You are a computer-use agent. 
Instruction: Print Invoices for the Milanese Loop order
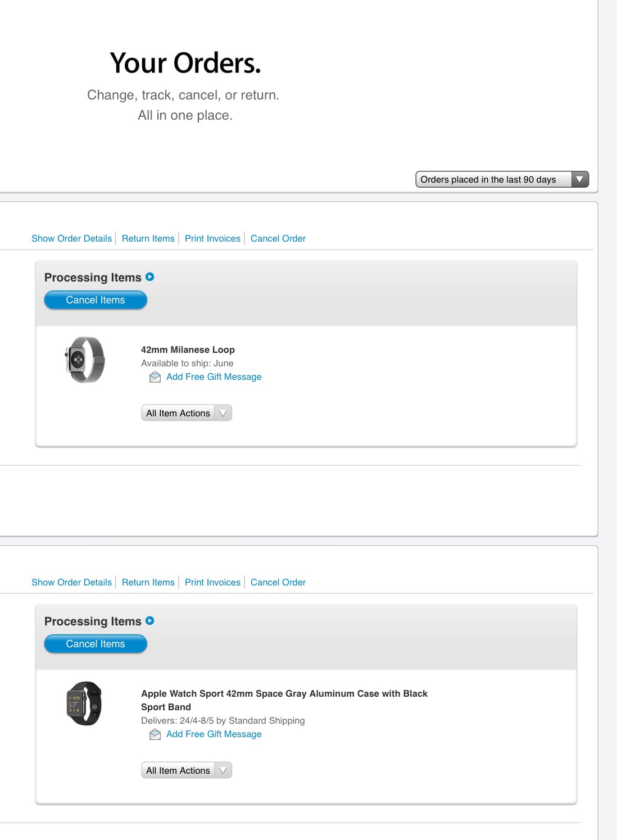click(x=212, y=238)
